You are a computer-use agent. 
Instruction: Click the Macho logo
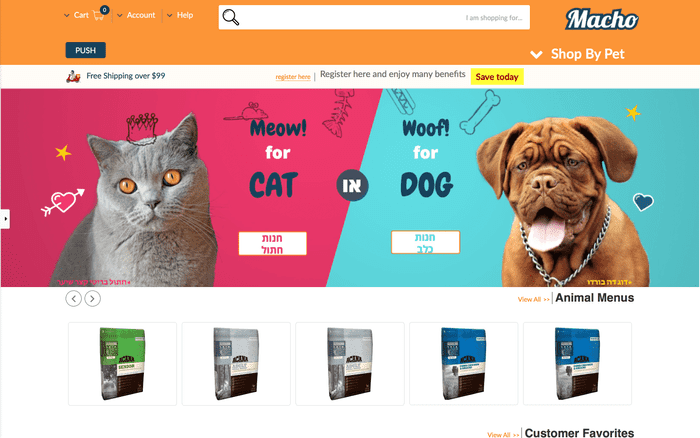coord(602,19)
